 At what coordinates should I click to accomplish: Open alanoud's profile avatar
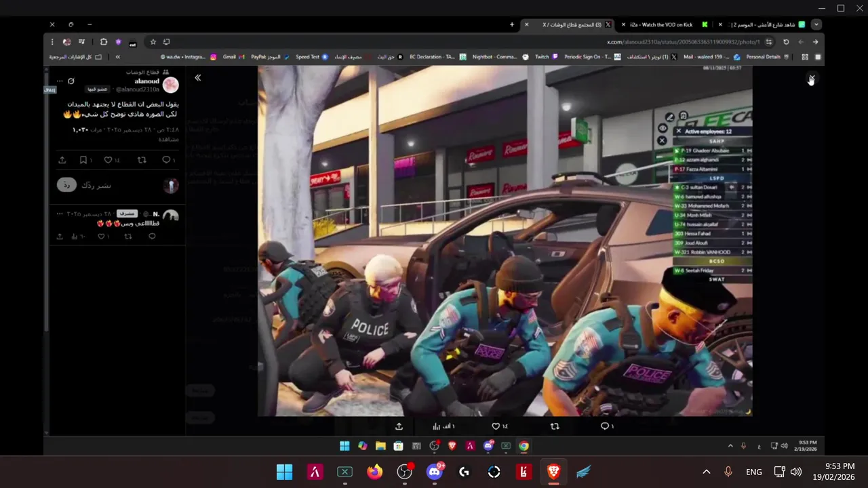(171, 85)
